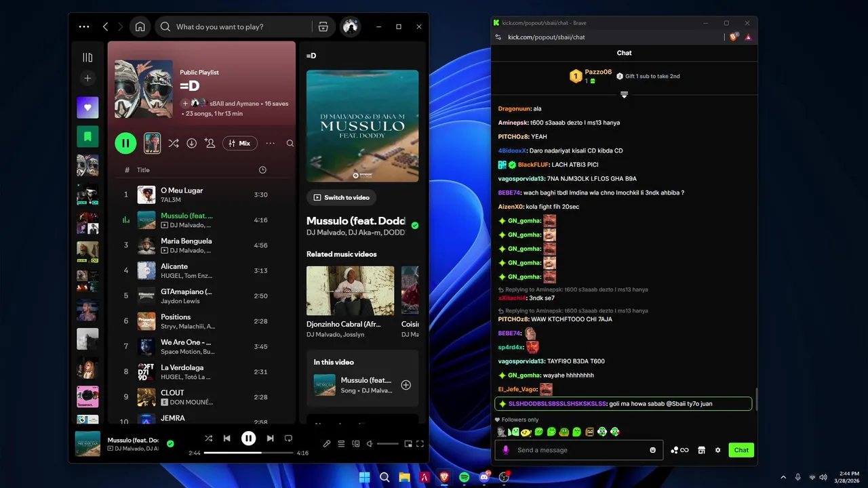
Task: Open Spotify Home
Action: point(140,26)
